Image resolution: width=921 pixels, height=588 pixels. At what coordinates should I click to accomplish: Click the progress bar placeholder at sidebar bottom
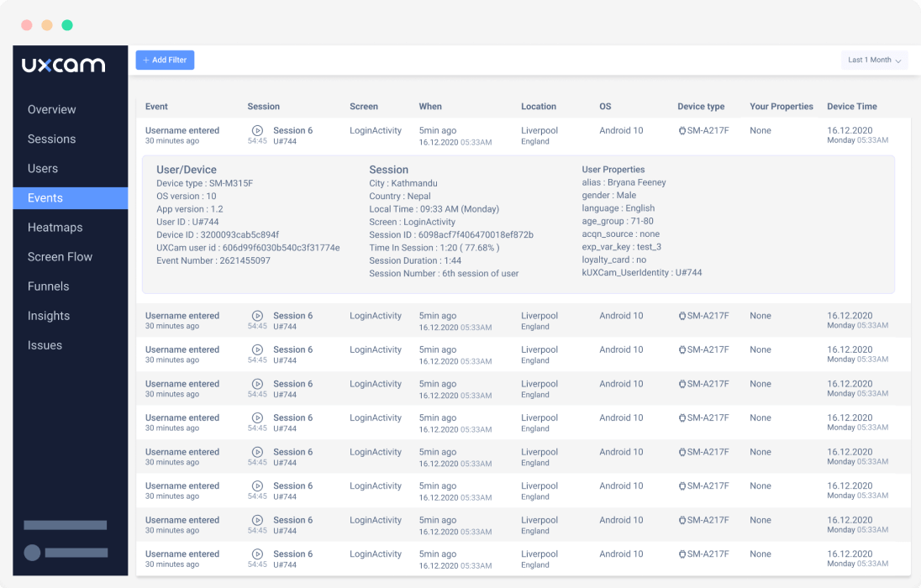click(66, 525)
